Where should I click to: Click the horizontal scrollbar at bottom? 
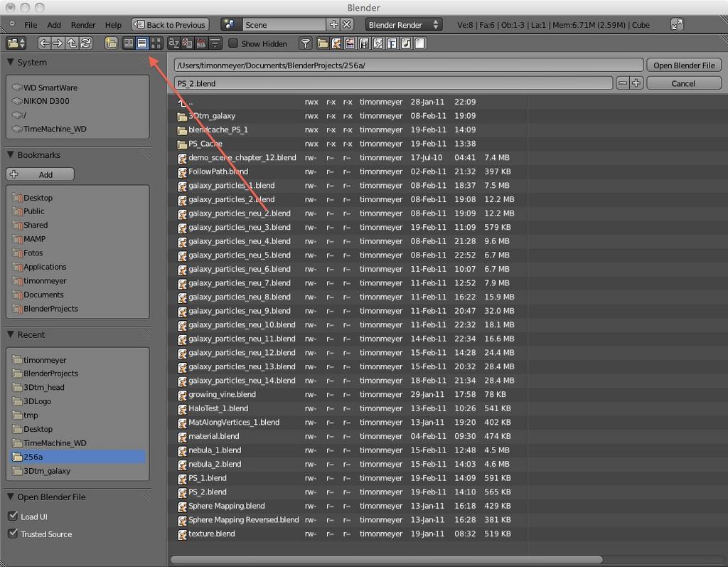click(386, 560)
